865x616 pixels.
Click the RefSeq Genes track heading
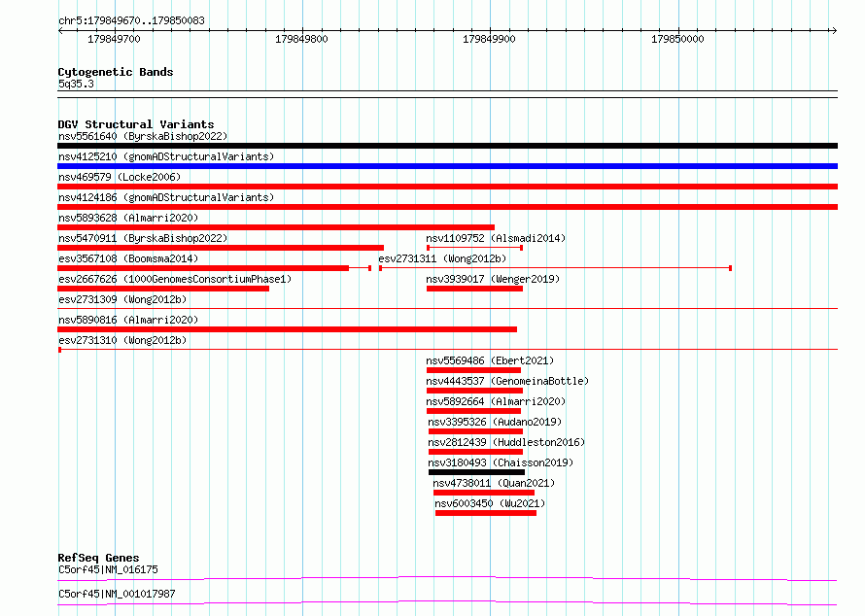(98, 558)
